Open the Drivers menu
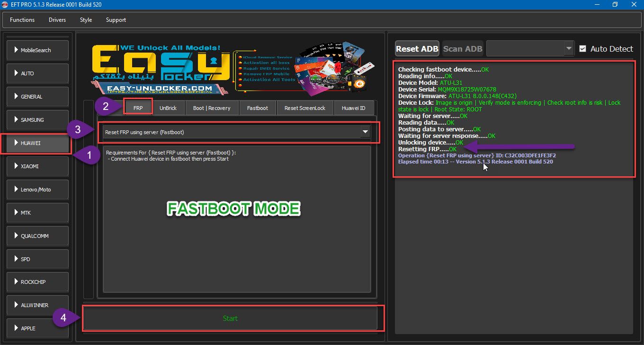644x345 pixels. [x=57, y=20]
